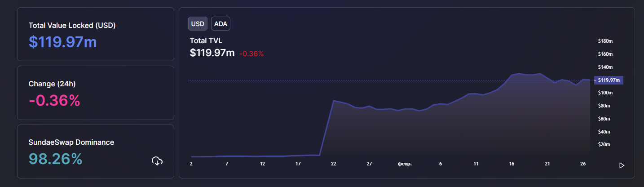
Task: Click the $100m y-axis label
Action: point(605,93)
